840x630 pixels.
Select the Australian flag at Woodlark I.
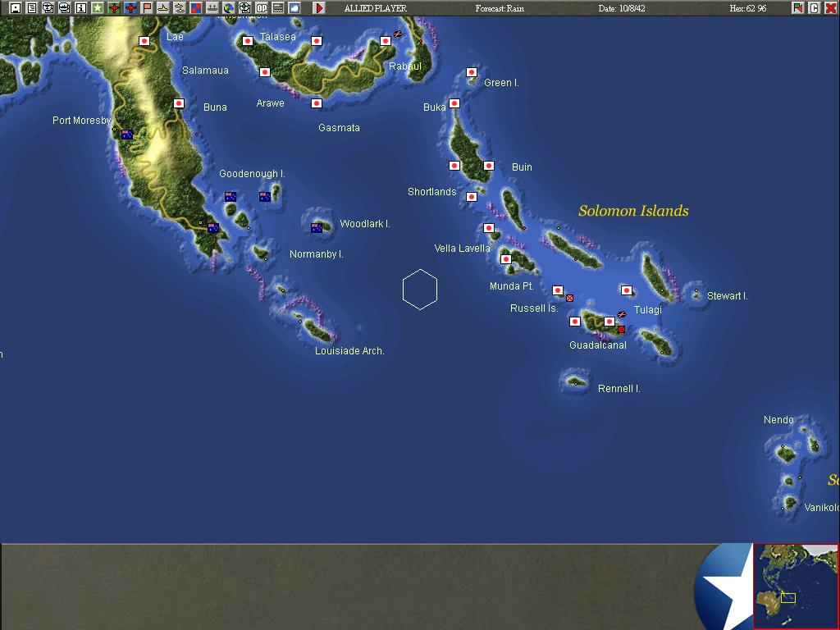tap(317, 228)
